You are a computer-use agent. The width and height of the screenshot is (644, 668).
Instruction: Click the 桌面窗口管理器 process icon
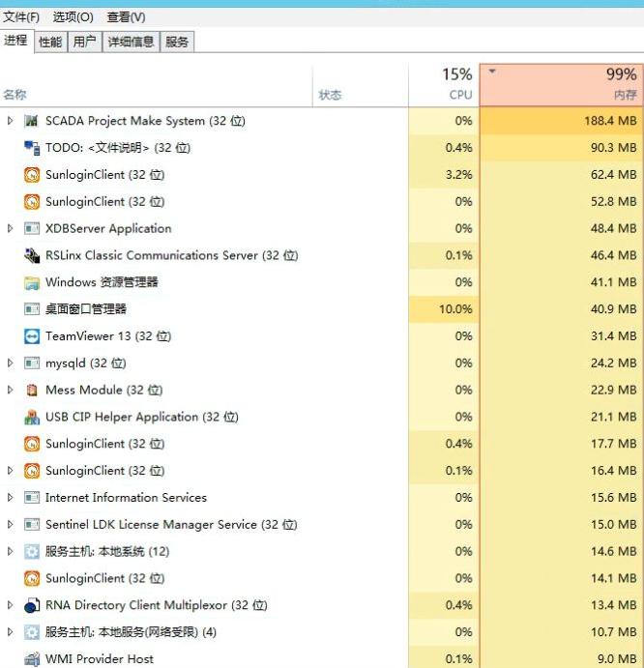32,309
